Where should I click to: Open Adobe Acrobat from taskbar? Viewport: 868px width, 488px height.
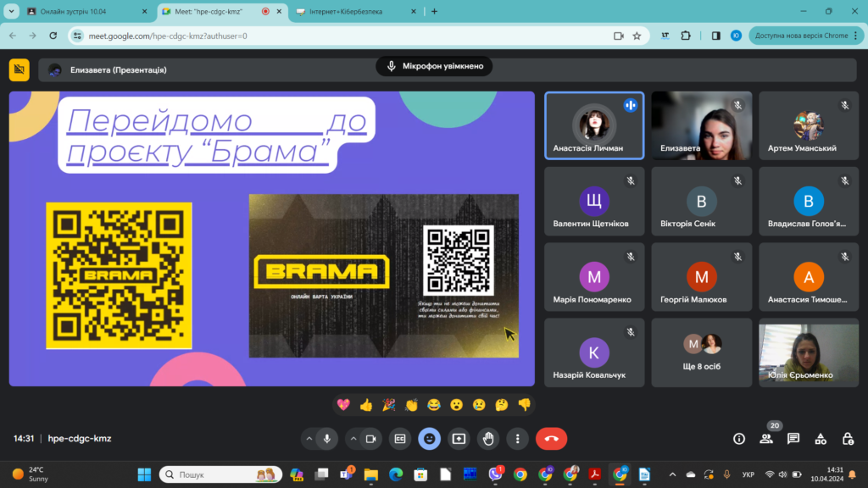tap(594, 474)
